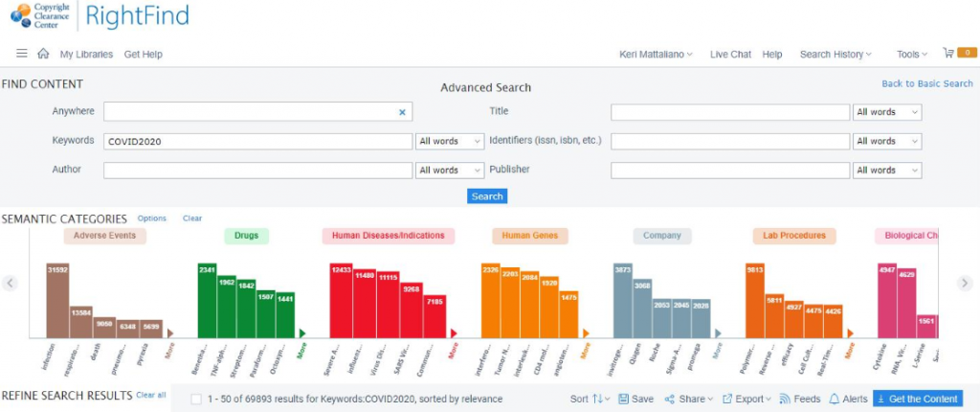Start a Live Chat
The height and width of the screenshot is (412, 980).
730,54
